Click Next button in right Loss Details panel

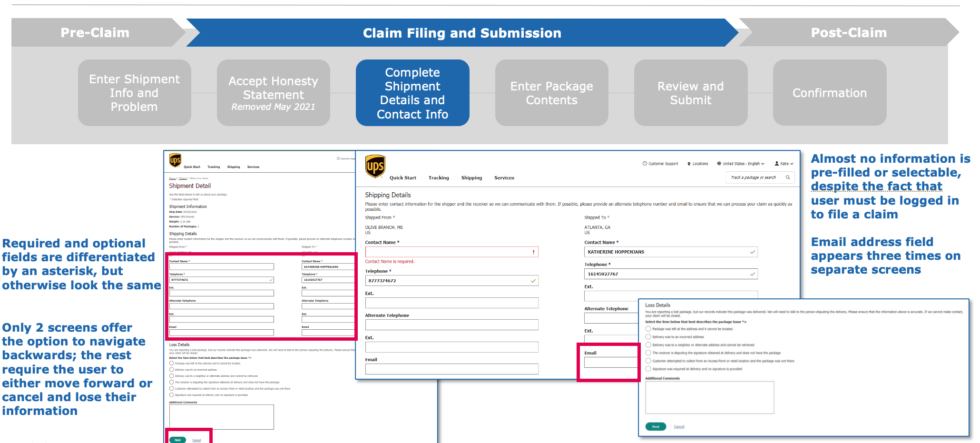click(x=656, y=427)
